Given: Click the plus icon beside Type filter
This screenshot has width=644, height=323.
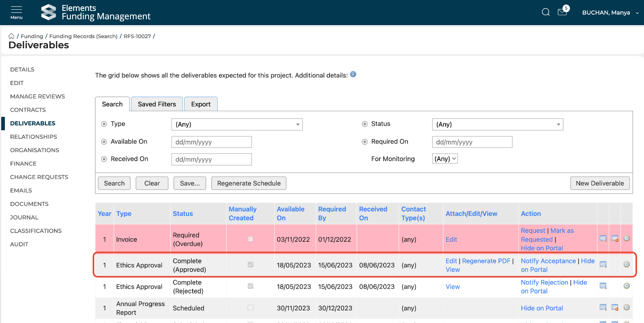Looking at the screenshot, I should [104, 124].
